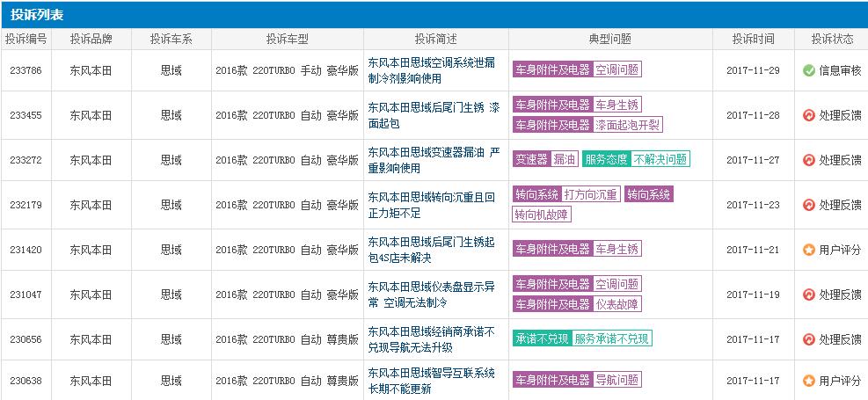Screen dimensions: 868x400
Task: Click complaint number 233272
Action: (26, 160)
